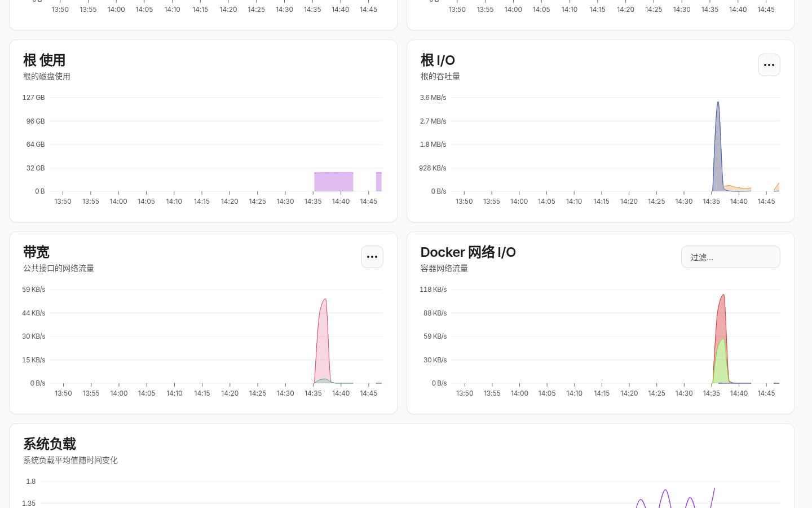Click the 88 KB/s axis label
The height and width of the screenshot is (508, 812).
point(435,313)
